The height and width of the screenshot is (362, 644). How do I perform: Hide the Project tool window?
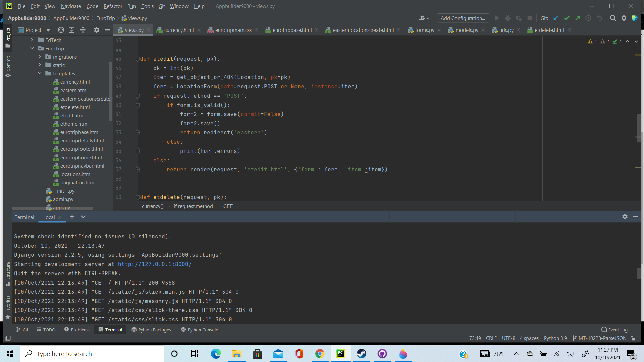click(107, 30)
